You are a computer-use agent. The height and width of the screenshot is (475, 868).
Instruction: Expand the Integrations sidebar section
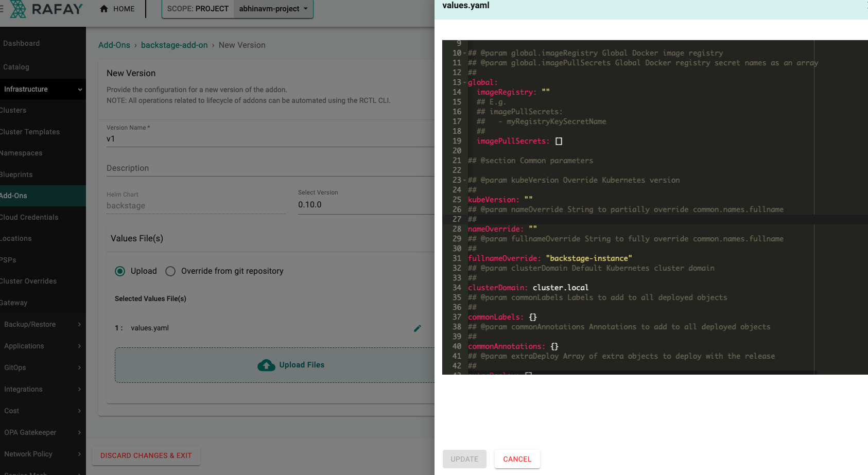[x=80, y=389]
